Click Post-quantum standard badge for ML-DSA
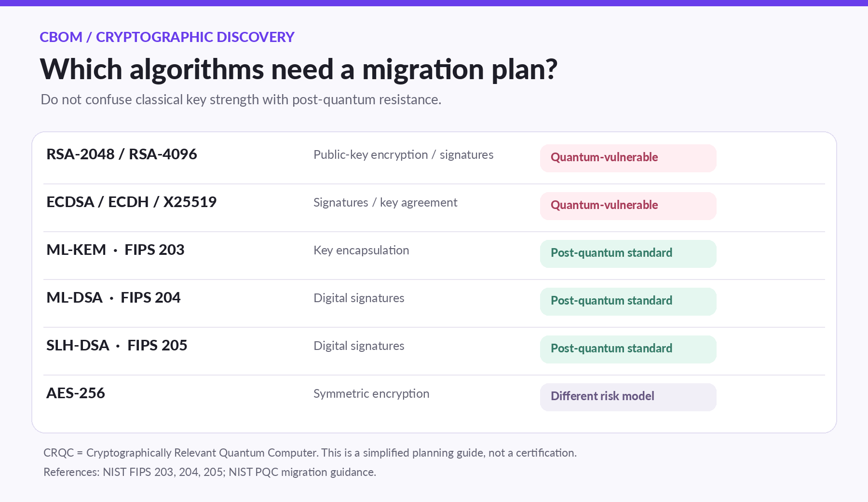The width and height of the screenshot is (868, 502). coord(628,302)
